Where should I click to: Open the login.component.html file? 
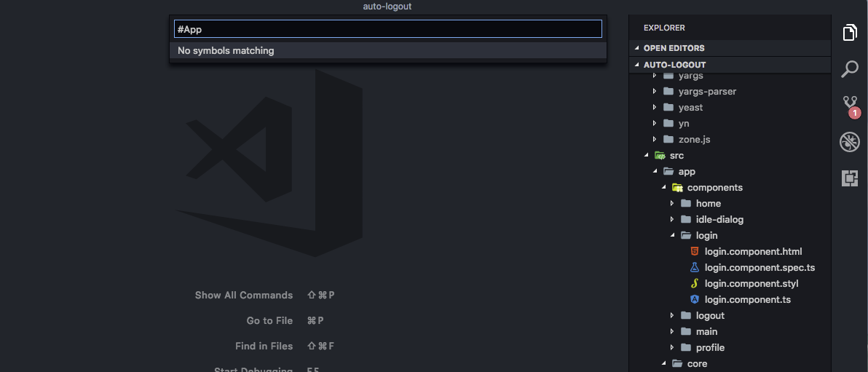coord(754,251)
